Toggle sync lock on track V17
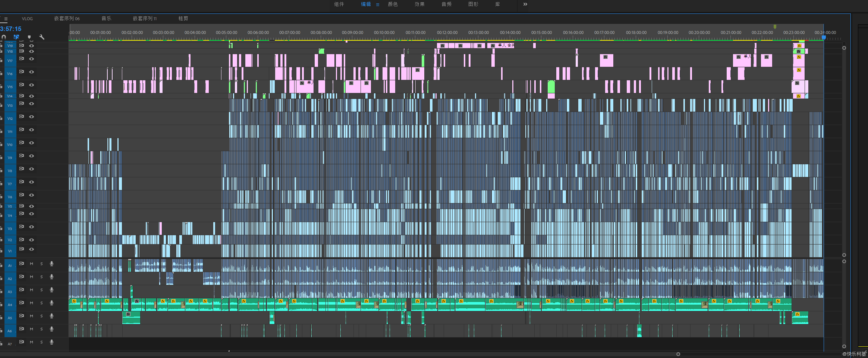The width and height of the screenshot is (868, 358). click(x=22, y=59)
